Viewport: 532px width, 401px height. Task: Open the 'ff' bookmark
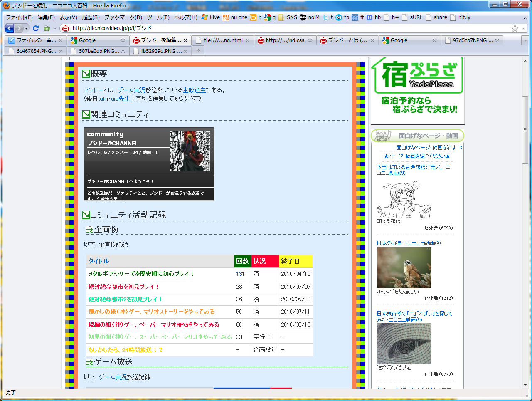click(x=358, y=17)
